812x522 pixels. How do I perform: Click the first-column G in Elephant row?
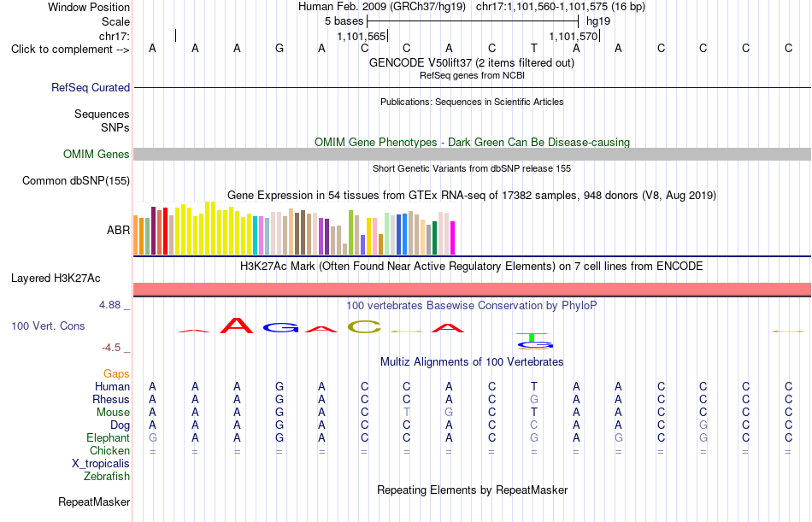coord(152,437)
